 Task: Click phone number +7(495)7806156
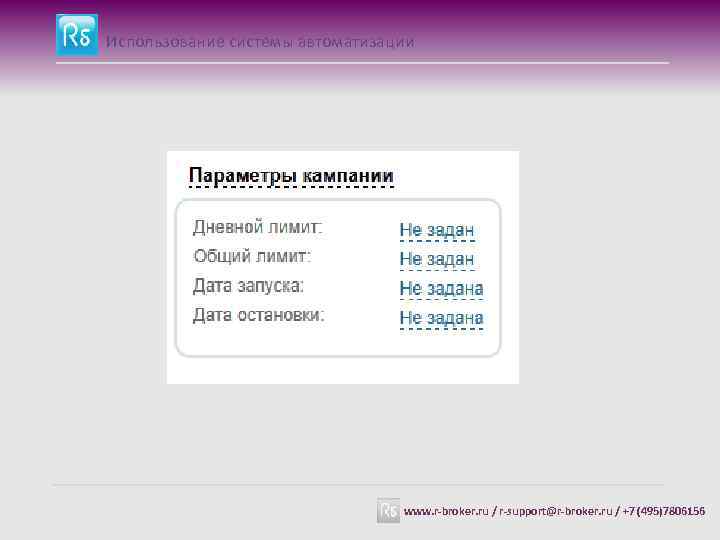coord(664,511)
